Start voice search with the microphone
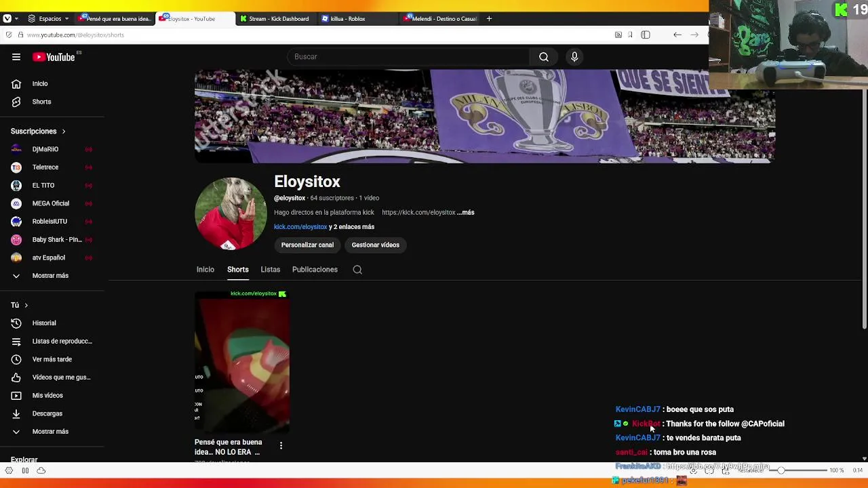 574,57
